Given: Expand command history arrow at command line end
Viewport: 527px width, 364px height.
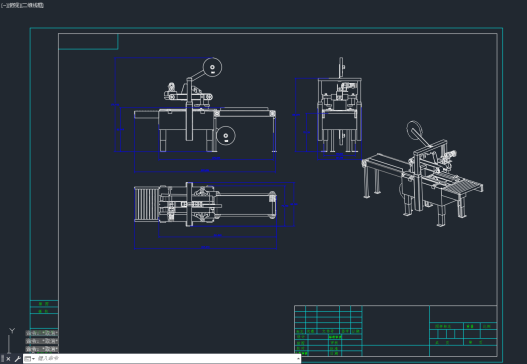Looking at the screenshot, I should point(298,359).
